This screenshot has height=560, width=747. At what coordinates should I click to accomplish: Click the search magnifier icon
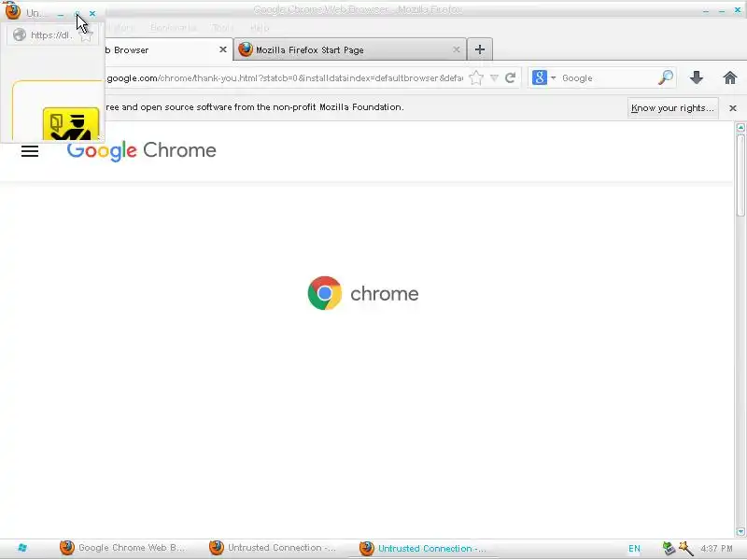click(x=666, y=77)
